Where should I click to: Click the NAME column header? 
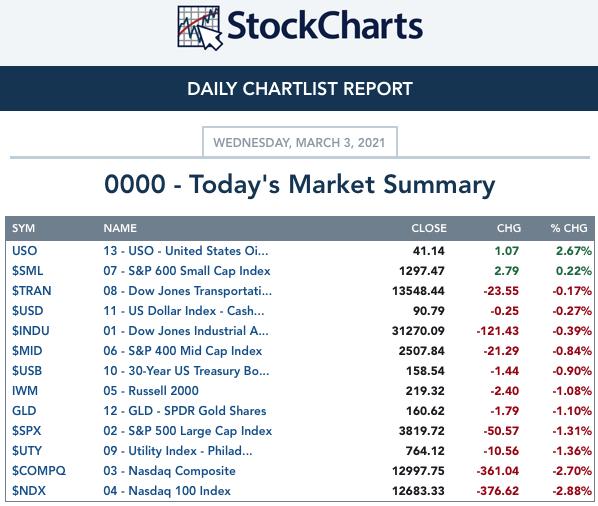tap(120, 228)
